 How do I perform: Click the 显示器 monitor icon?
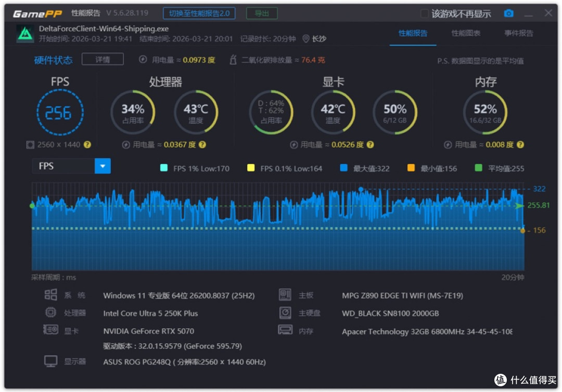point(50,361)
